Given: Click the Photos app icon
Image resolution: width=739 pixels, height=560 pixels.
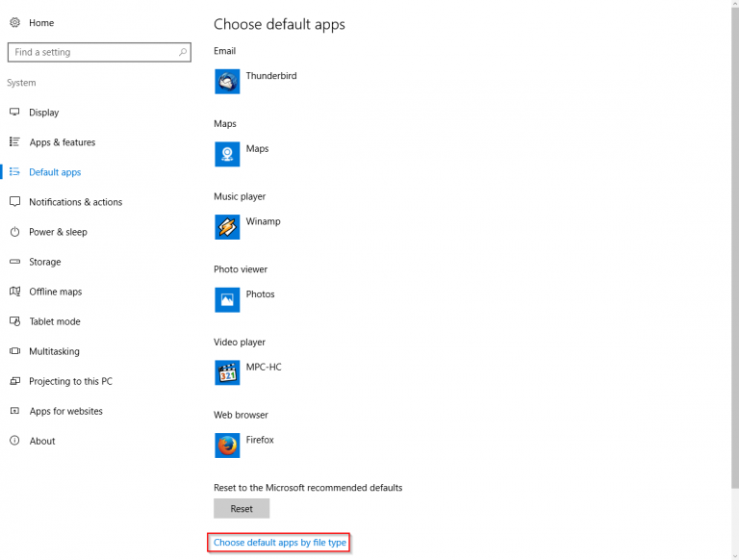Looking at the screenshot, I should pyautogui.click(x=227, y=300).
